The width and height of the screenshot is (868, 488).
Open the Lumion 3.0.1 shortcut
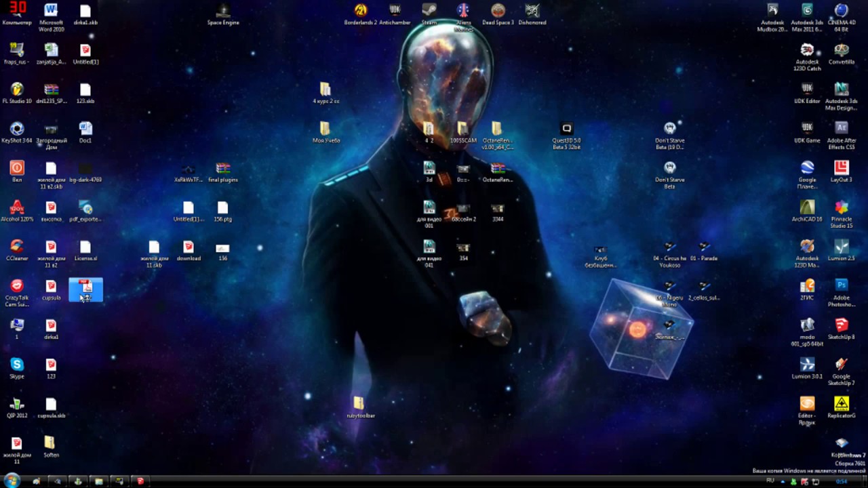click(x=807, y=367)
